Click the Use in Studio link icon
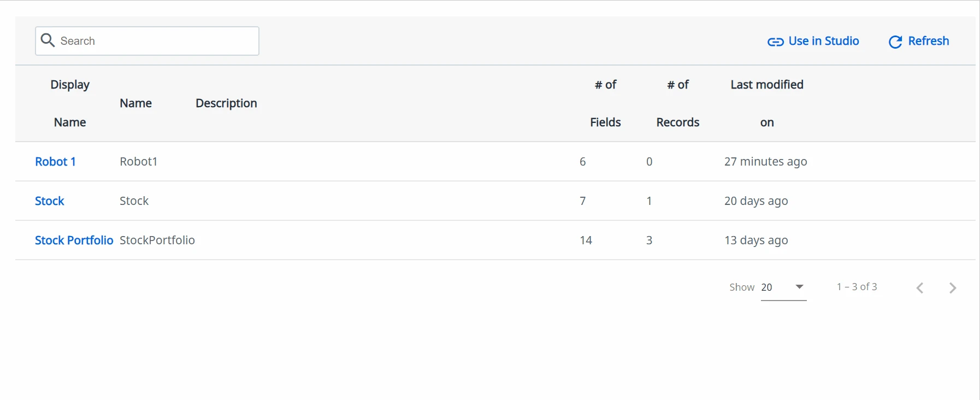The height and width of the screenshot is (400, 980). [x=775, y=42]
